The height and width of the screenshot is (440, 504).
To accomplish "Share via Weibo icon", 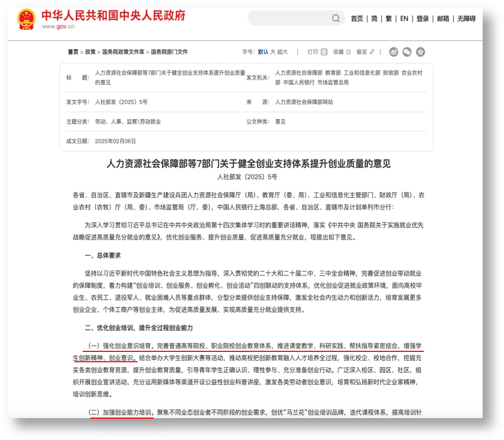I will click(x=393, y=52).
